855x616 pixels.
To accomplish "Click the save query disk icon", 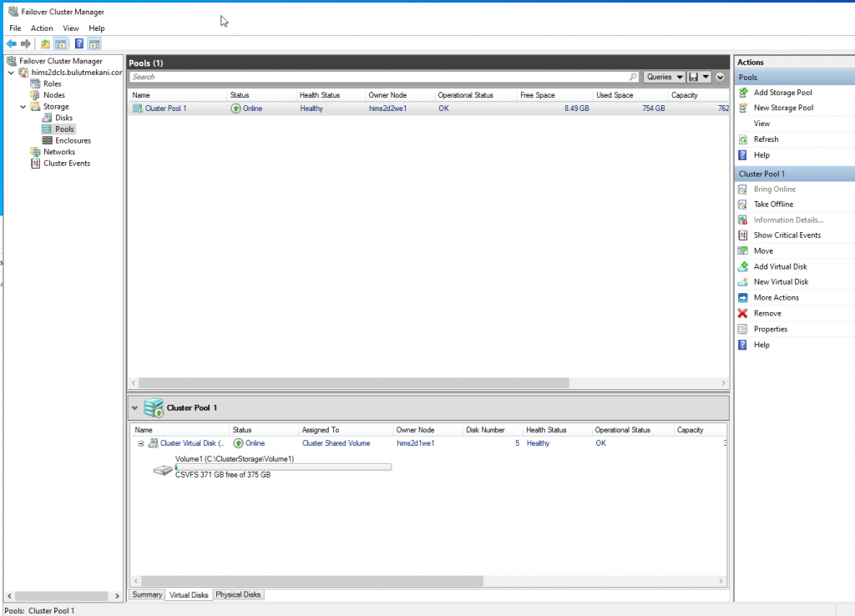I will [694, 77].
